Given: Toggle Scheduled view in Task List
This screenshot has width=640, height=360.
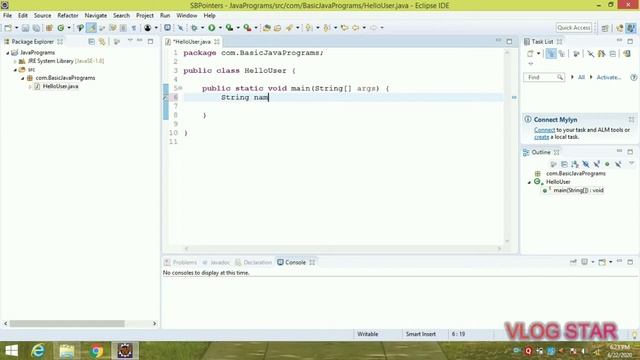Looking at the screenshot, I should pos(562,53).
